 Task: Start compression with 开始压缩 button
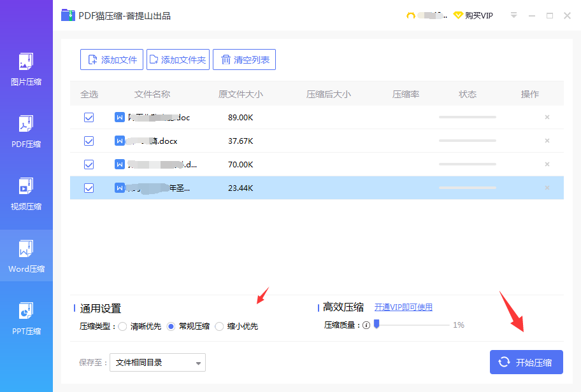(x=526, y=362)
